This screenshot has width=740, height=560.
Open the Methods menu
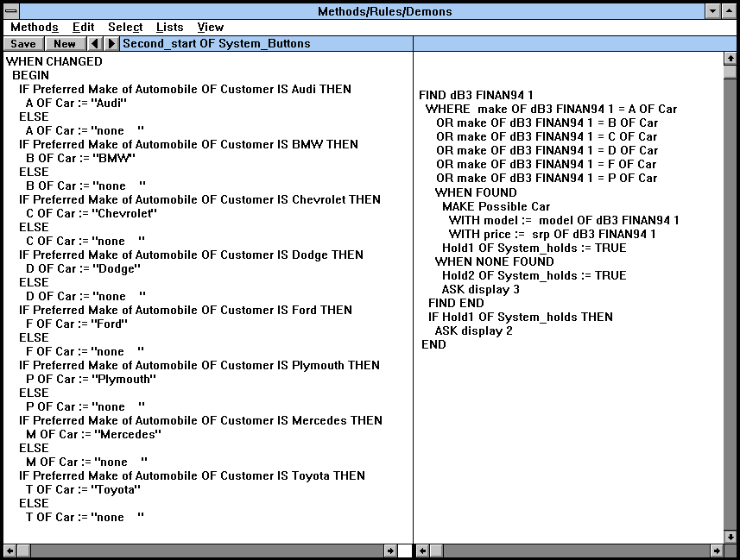35,28
